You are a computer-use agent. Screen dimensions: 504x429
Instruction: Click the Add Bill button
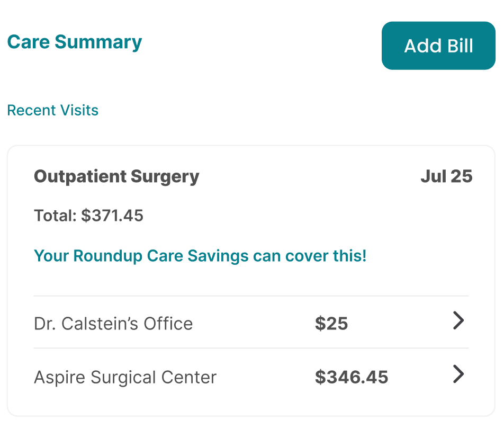tap(438, 46)
